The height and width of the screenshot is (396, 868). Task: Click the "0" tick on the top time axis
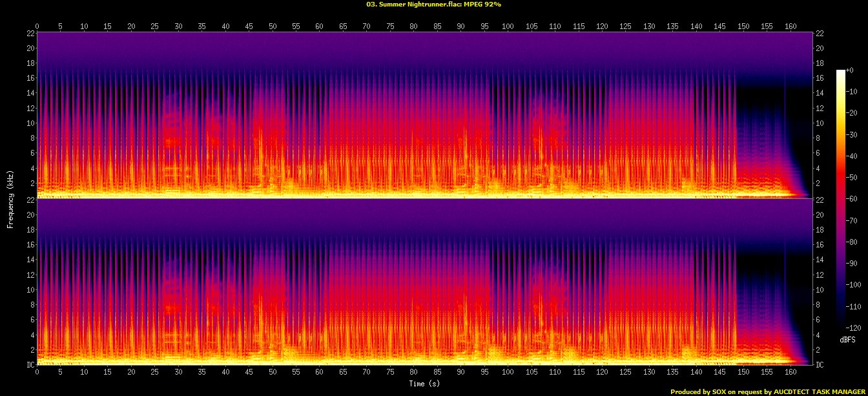(x=37, y=26)
